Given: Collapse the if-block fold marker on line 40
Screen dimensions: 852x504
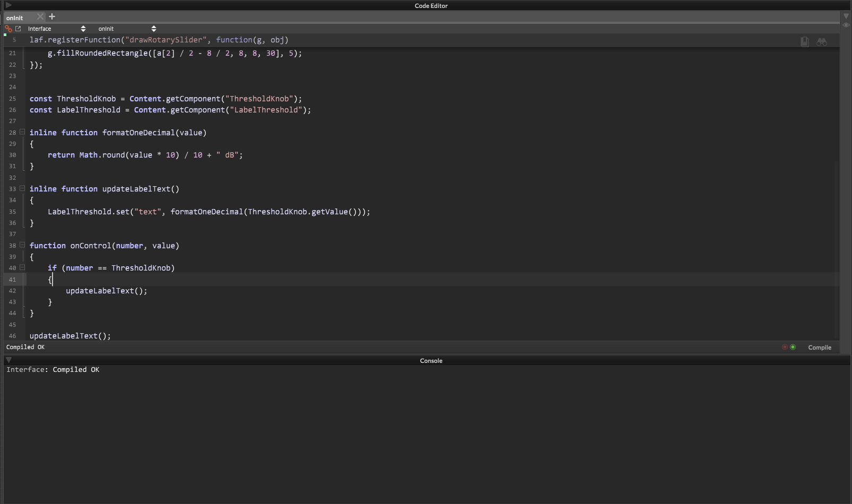Looking at the screenshot, I should (22, 267).
